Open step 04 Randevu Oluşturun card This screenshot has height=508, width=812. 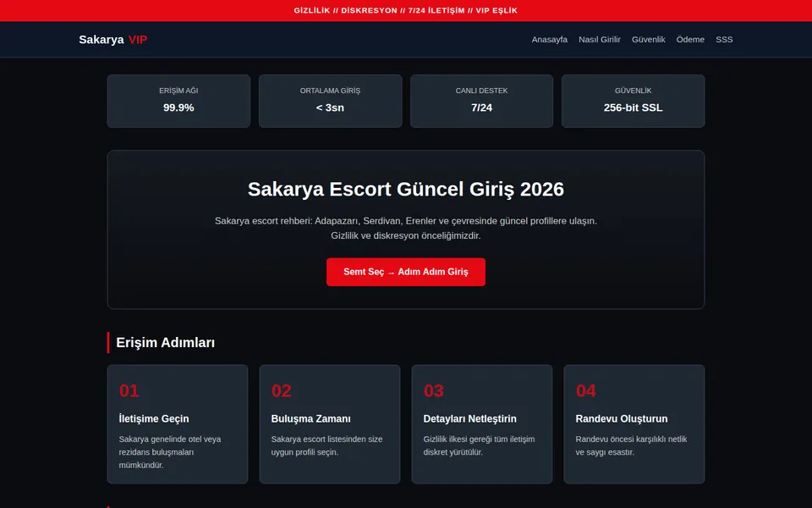coord(634,424)
